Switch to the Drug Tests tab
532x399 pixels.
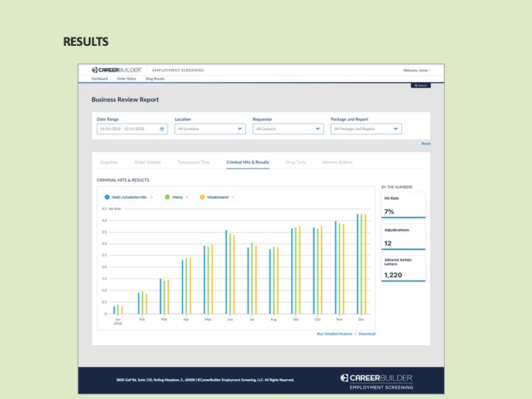(296, 162)
